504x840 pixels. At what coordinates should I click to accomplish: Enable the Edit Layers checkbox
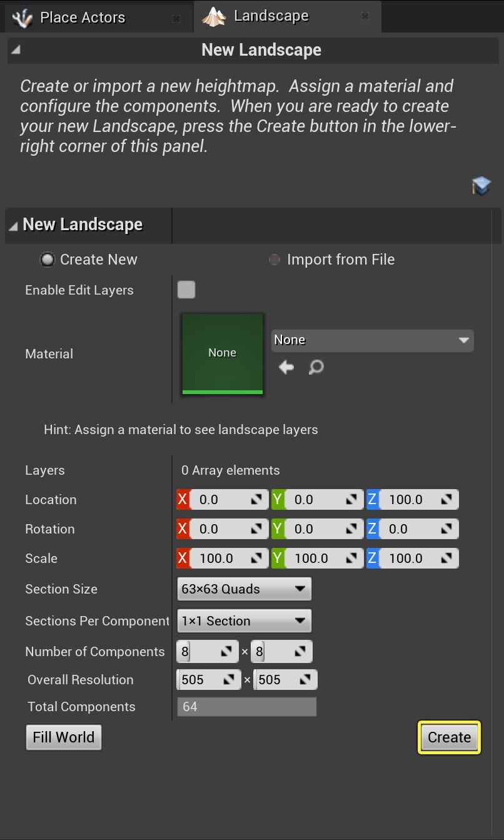click(186, 290)
